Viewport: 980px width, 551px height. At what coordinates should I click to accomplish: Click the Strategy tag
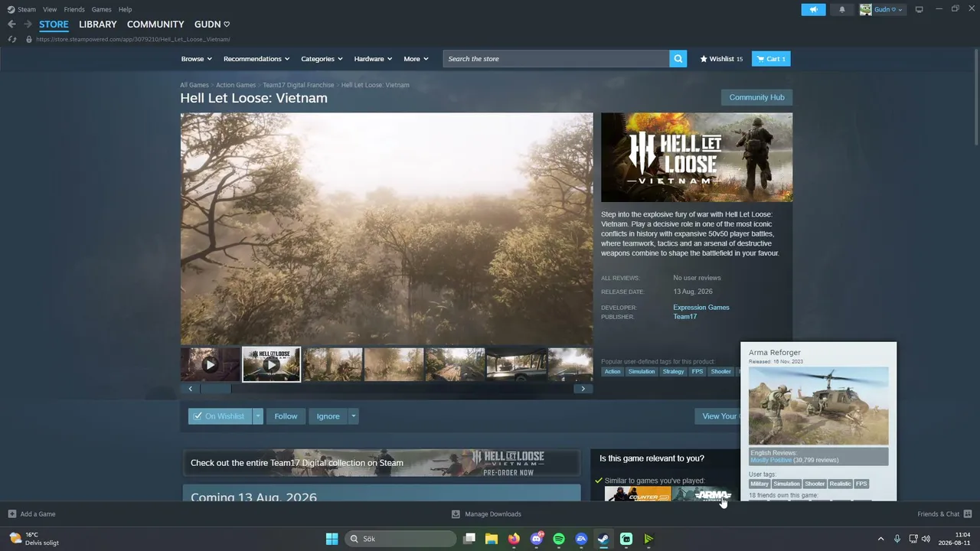click(674, 372)
